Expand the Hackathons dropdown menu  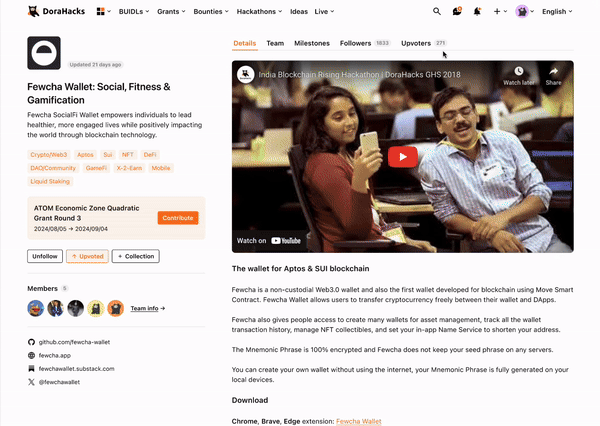[259, 11]
